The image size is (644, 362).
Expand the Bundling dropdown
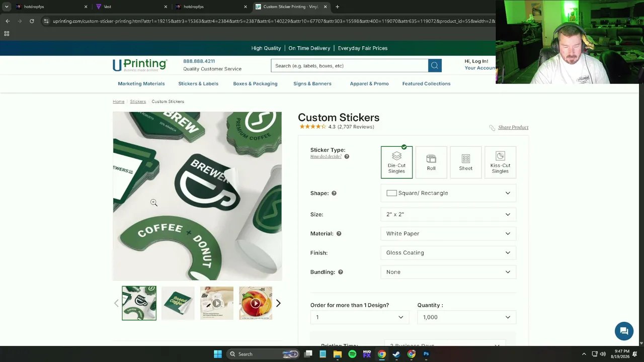coord(448,272)
